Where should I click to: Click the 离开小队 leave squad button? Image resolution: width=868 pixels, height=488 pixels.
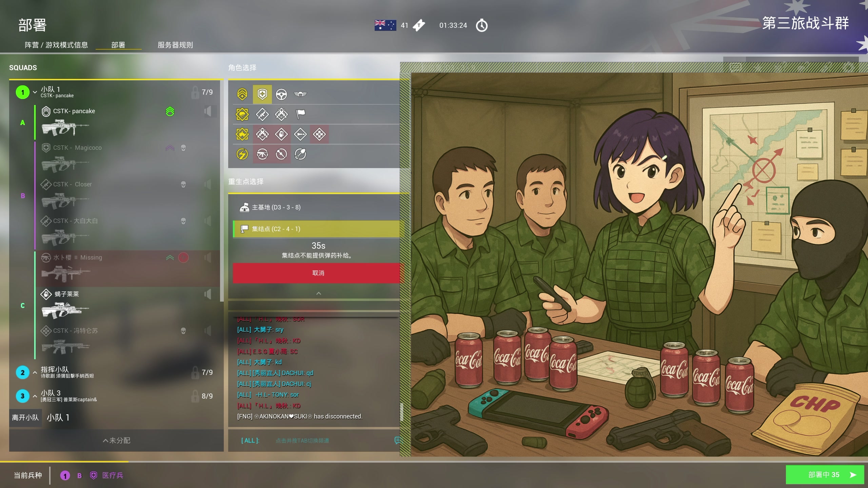click(x=25, y=418)
